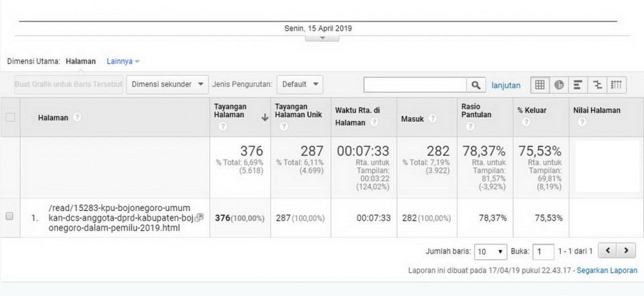Click help icon next to Halaman header
The height and width of the screenshot is (296, 644).
pos(77,118)
